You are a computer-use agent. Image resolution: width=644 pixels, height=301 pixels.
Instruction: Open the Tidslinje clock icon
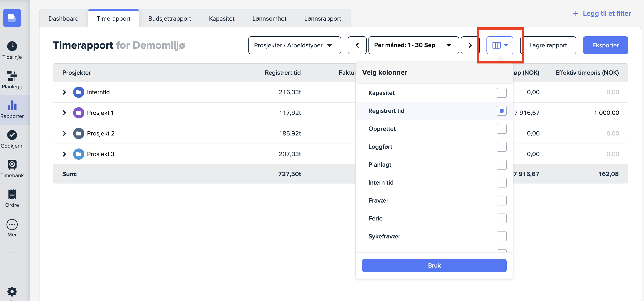12,46
